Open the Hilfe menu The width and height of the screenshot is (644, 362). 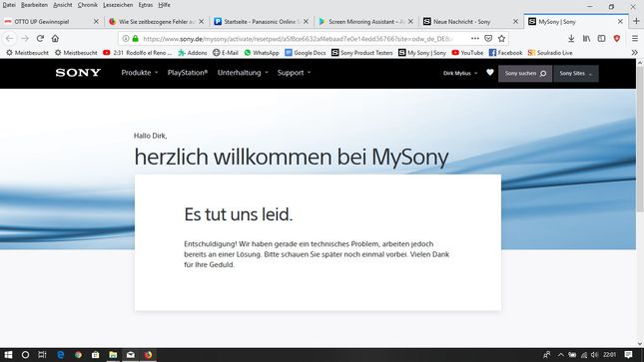click(165, 5)
